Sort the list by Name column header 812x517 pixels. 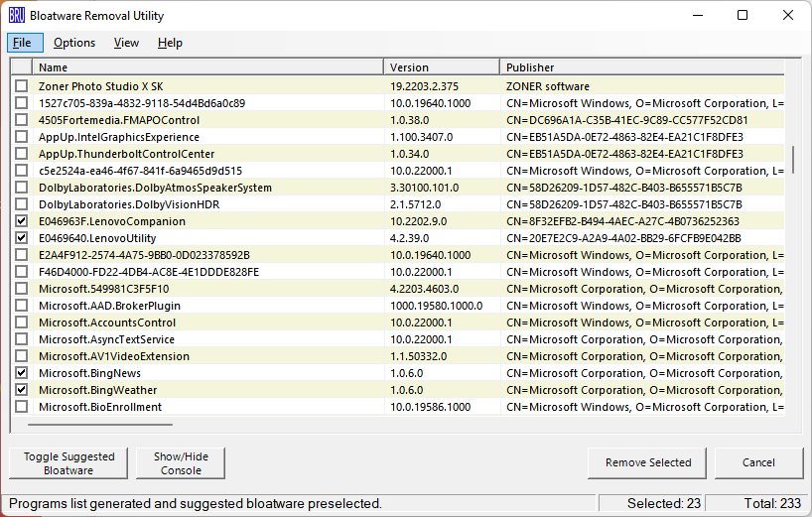pos(208,67)
